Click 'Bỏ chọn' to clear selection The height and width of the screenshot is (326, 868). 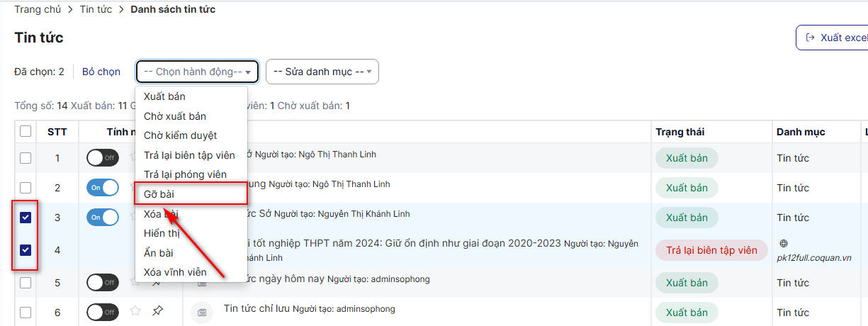coord(101,72)
